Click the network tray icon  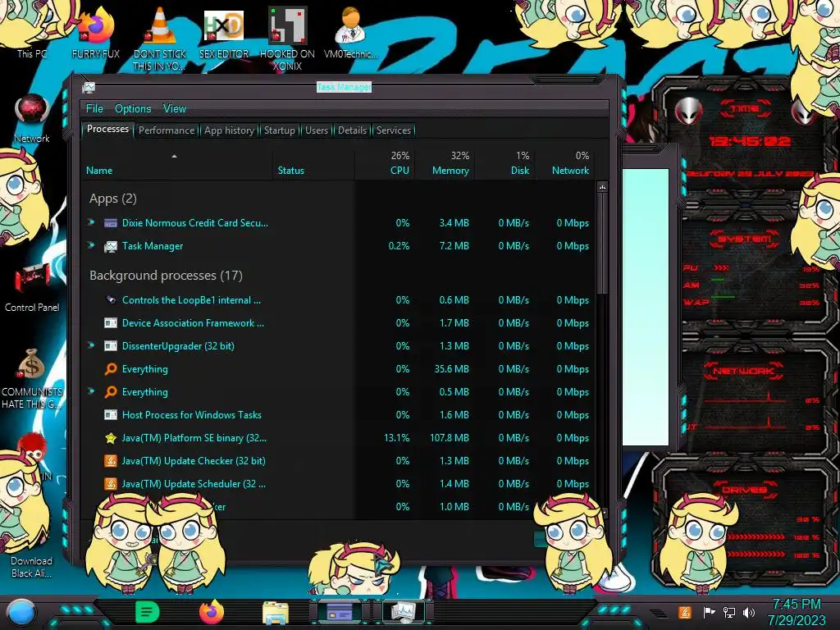click(729, 612)
